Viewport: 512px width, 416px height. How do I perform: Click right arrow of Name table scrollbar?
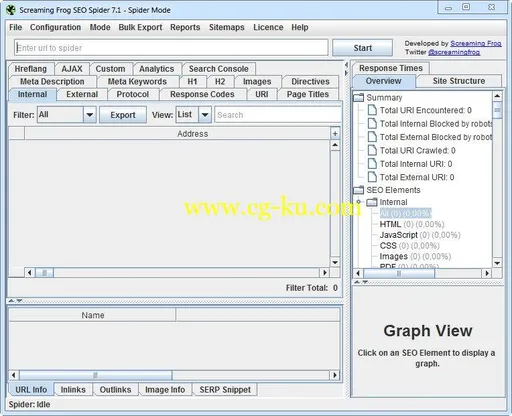tap(334, 375)
